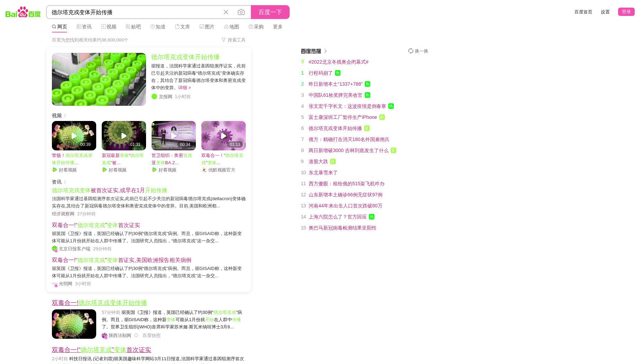Click 好看视频 icon under the 00:39 video
Screen dimensions: 643x364
pyautogui.click(x=55, y=170)
